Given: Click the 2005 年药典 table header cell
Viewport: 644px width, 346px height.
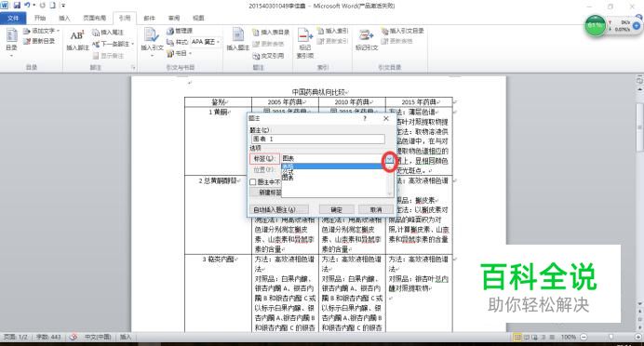Looking at the screenshot, I should (285, 101).
